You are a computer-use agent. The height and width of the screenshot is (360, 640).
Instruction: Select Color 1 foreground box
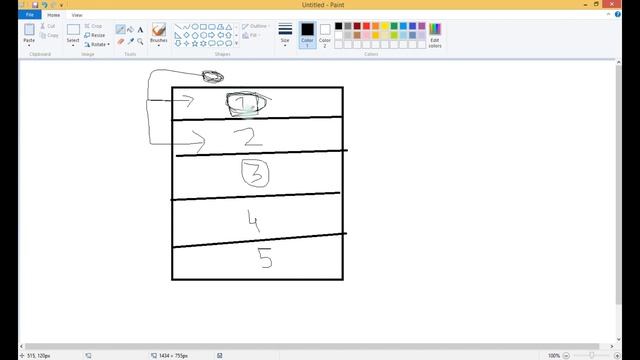coord(307,35)
